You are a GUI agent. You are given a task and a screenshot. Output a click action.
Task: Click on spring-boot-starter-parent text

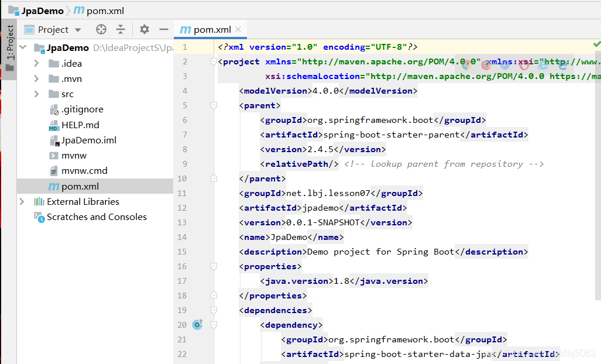pyautogui.click(x=391, y=135)
